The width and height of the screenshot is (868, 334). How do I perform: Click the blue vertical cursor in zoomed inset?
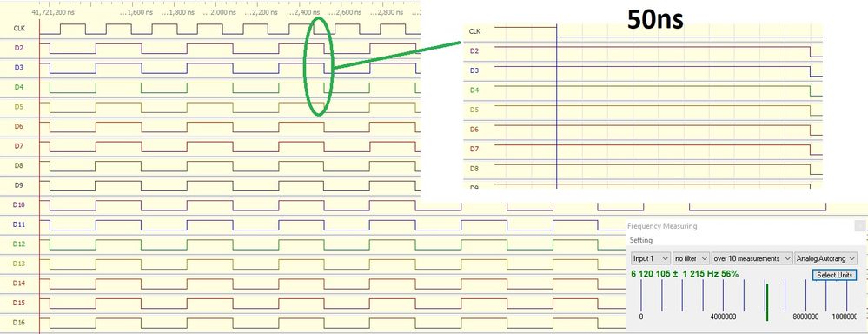(557, 105)
